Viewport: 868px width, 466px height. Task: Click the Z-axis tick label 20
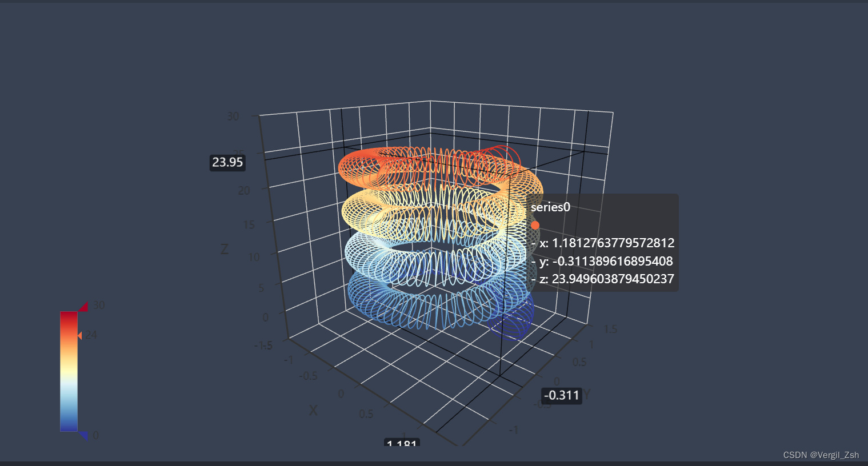tap(244, 191)
